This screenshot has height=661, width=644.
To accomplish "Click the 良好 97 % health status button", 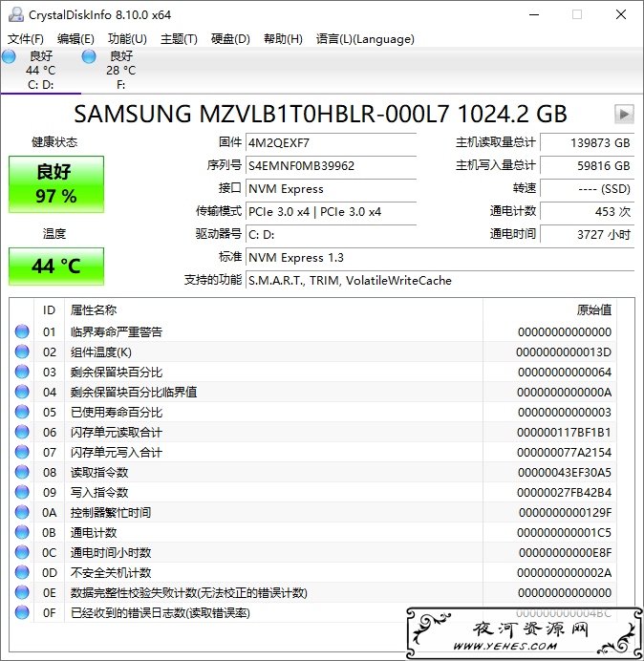I will (56, 184).
